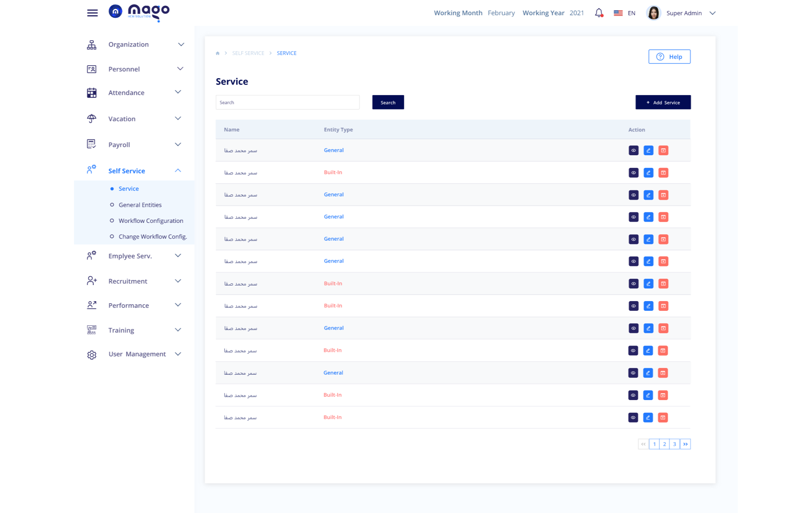Show details for the last Built-In service
Image resolution: width=812 pixels, height=513 pixels.
(633, 417)
